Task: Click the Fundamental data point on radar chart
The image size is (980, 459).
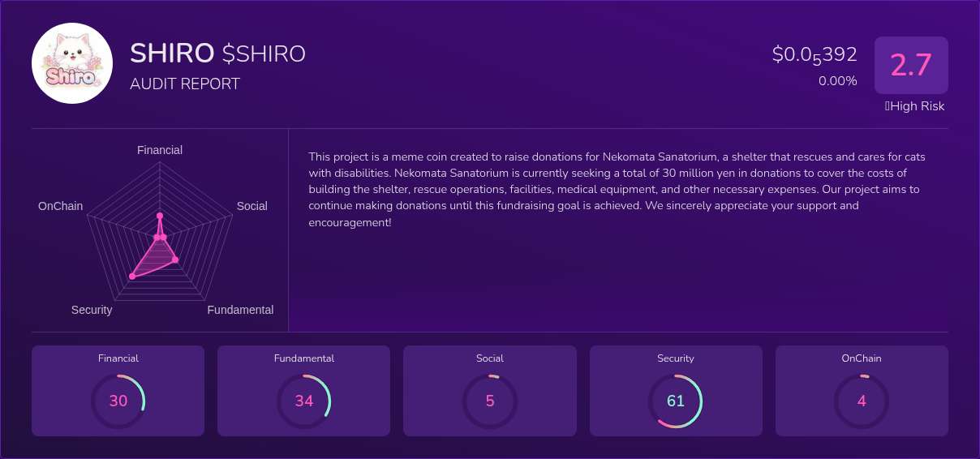Action: tap(175, 260)
